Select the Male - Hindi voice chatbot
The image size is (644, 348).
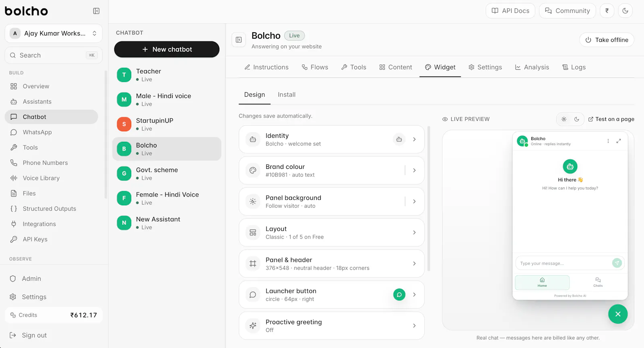tap(167, 99)
